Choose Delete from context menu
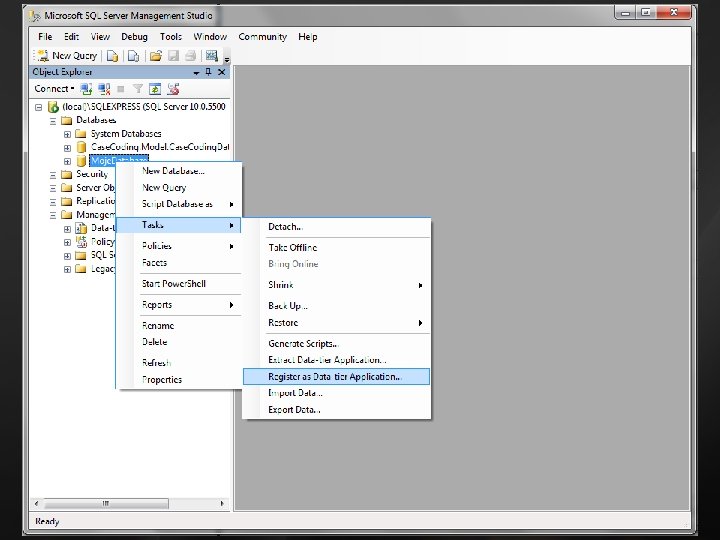The image size is (720, 540). point(179,342)
